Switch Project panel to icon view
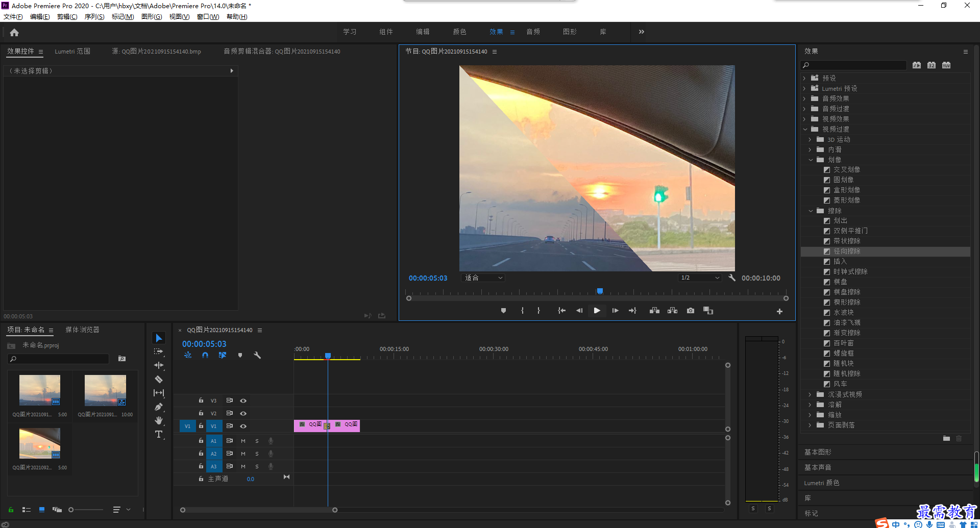This screenshot has width=980, height=528. (42, 510)
